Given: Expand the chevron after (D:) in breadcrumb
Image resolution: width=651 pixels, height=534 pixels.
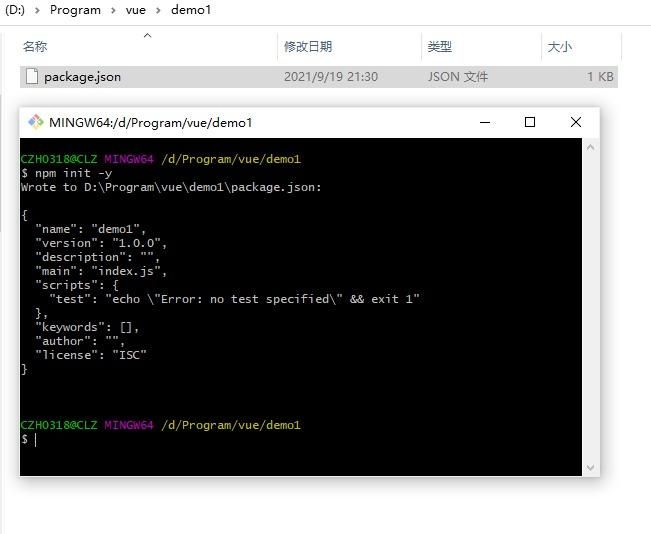Looking at the screenshot, I should [x=38, y=10].
